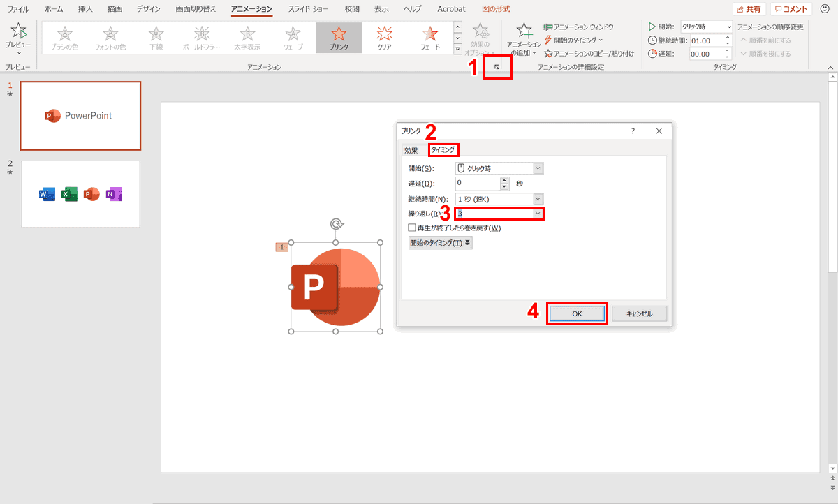Open 効果のオプション effect options
The image size is (838, 504).
coord(480,39)
